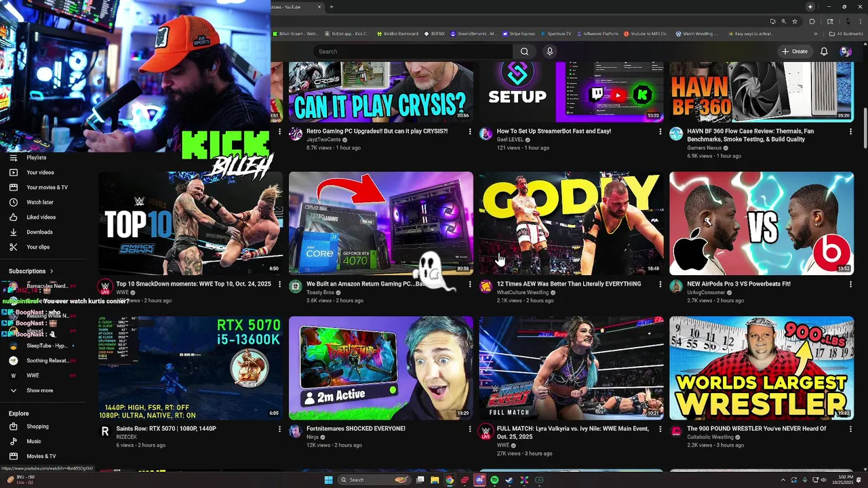Click UrAvgConsumer channel avatar
The height and width of the screenshot is (488, 868).
point(676,287)
